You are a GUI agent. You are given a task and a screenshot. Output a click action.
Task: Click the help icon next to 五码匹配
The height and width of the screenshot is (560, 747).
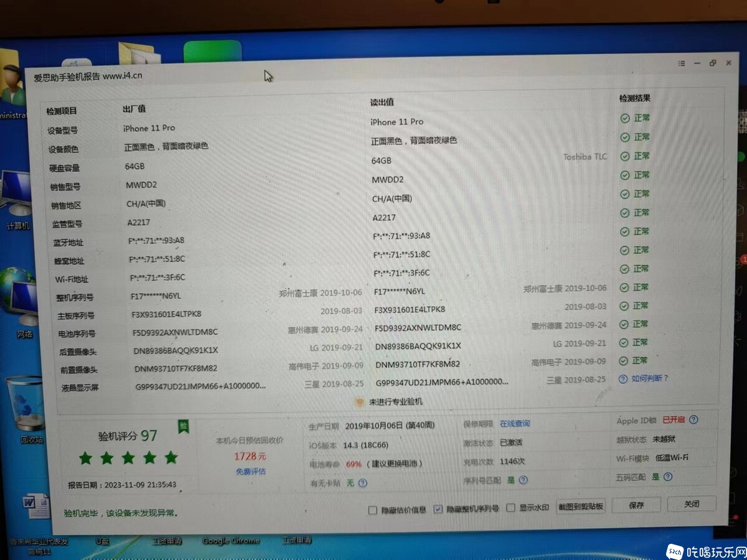pos(668,477)
